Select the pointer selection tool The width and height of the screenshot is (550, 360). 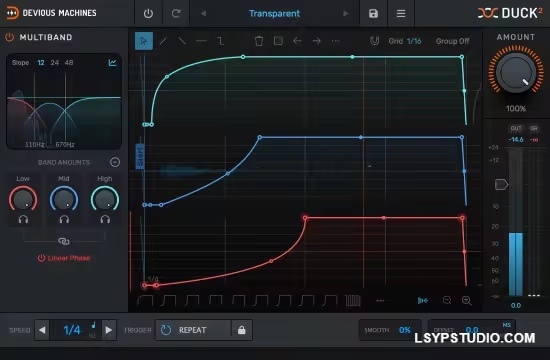pyautogui.click(x=144, y=41)
